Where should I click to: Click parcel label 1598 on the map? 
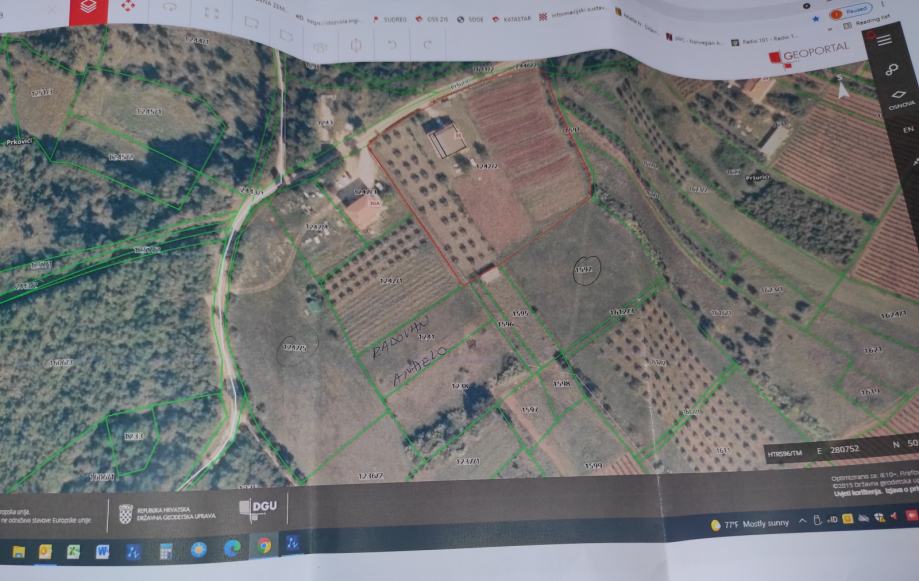561,384
